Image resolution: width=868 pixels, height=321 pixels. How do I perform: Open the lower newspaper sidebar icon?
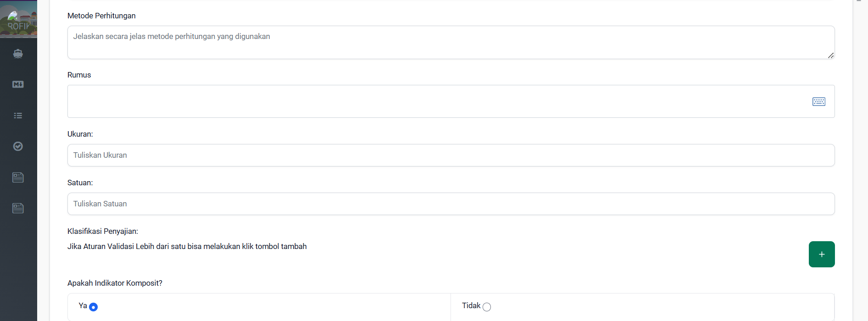pos(18,208)
